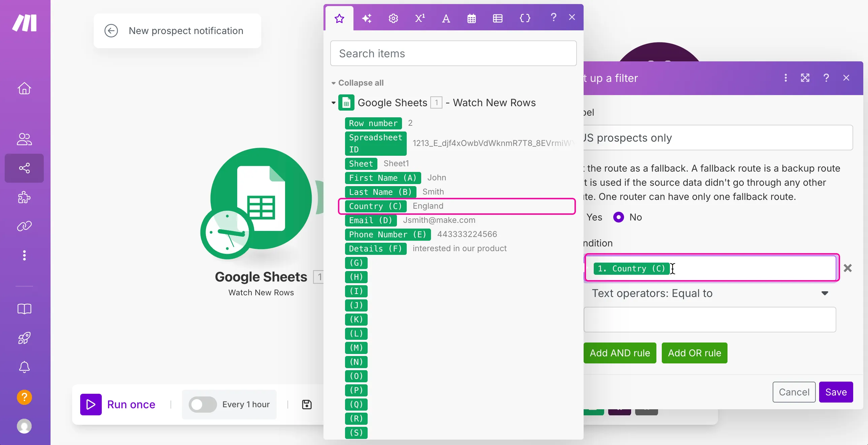This screenshot has height=445, width=868.
Task: Open user profile avatar
Action: tap(24, 426)
